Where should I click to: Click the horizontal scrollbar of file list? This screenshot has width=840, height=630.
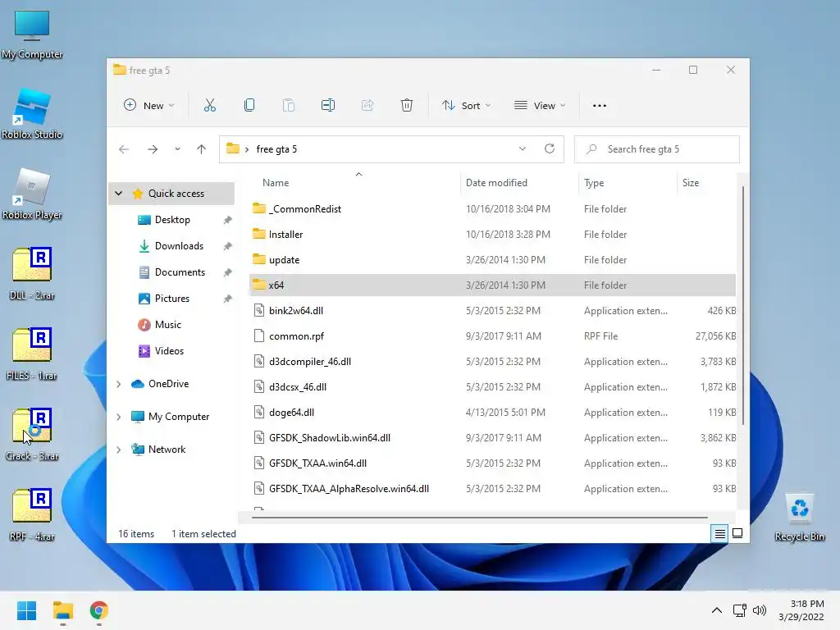[x=479, y=518]
